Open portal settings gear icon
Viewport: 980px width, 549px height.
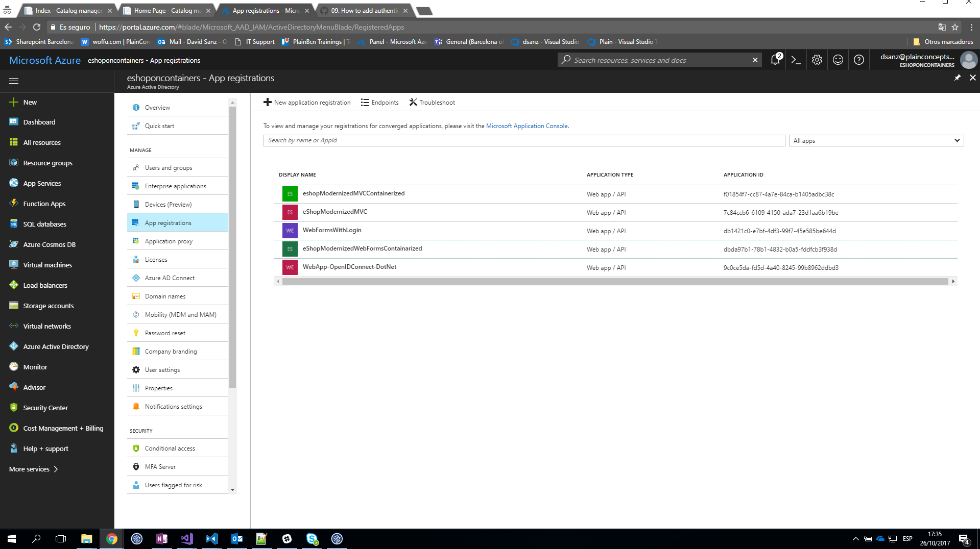tap(817, 60)
